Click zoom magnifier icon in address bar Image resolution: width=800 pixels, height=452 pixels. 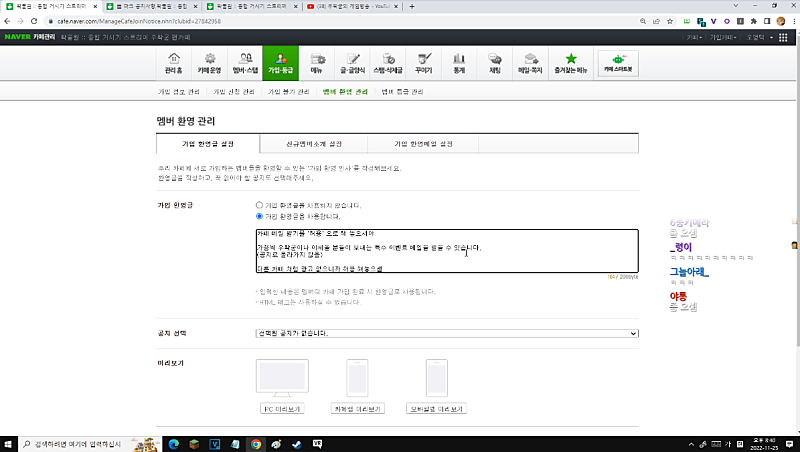643,21
